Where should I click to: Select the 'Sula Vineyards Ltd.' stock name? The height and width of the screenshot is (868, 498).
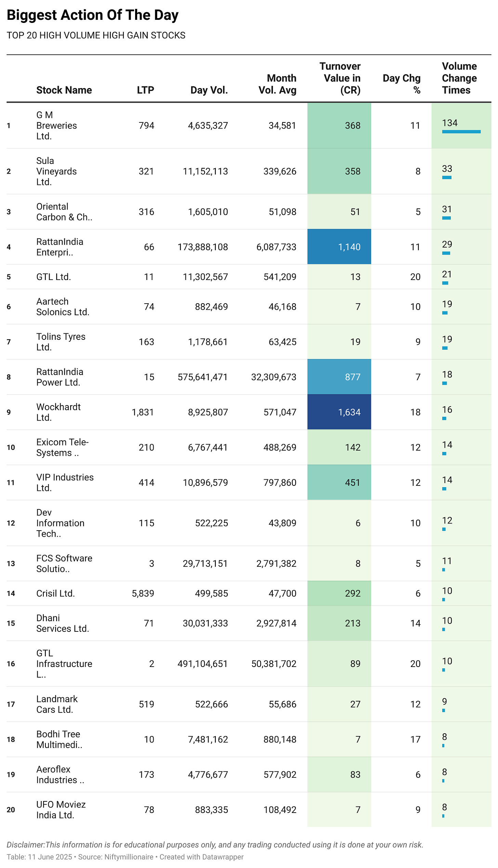coord(56,171)
